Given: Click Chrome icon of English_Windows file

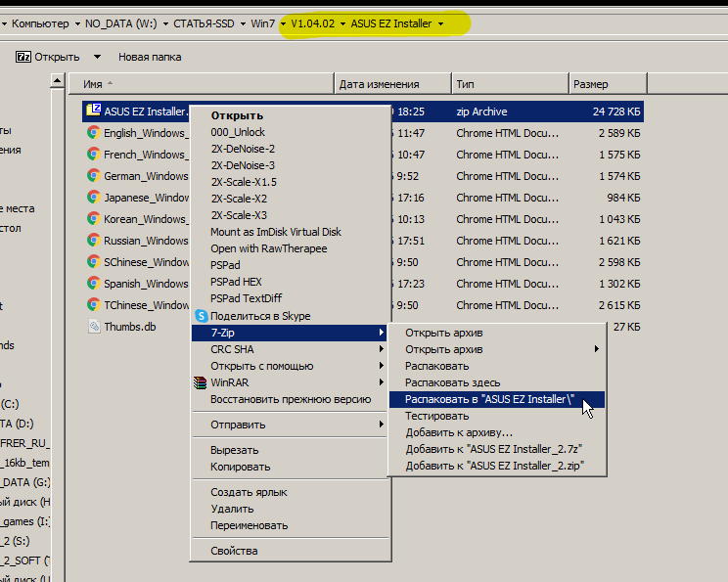Looking at the screenshot, I should coord(93,132).
